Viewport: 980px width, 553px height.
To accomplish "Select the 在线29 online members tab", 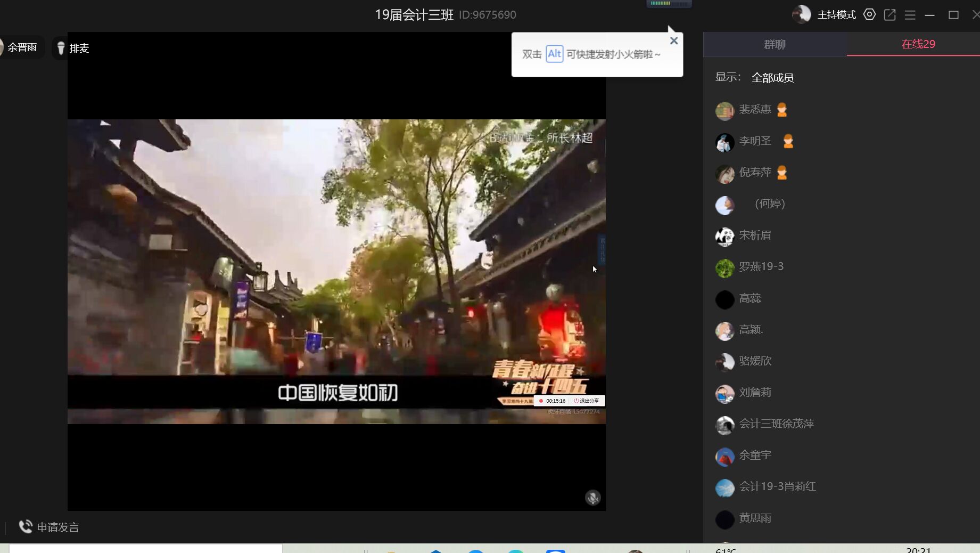I will (918, 44).
